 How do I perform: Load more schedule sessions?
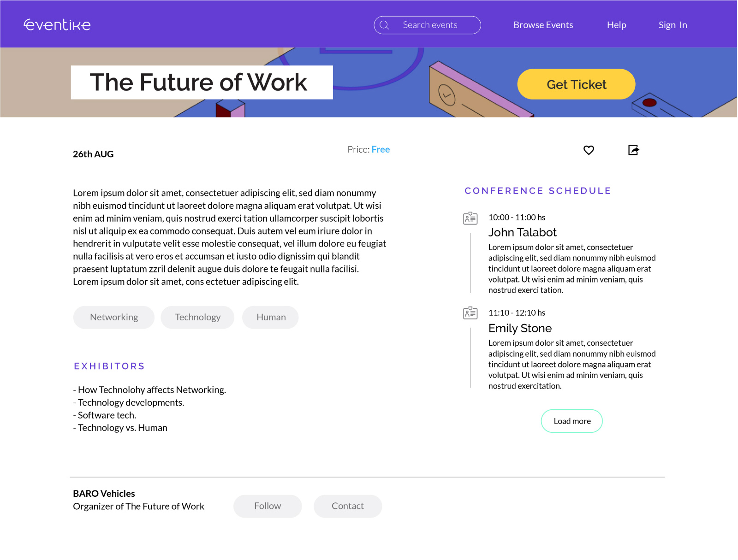click(x=571, y=421)
